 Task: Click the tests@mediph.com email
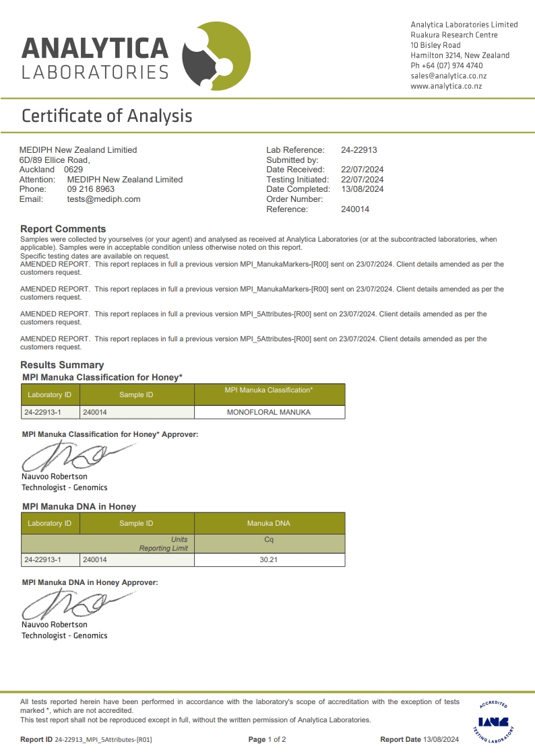click(104, 199)
